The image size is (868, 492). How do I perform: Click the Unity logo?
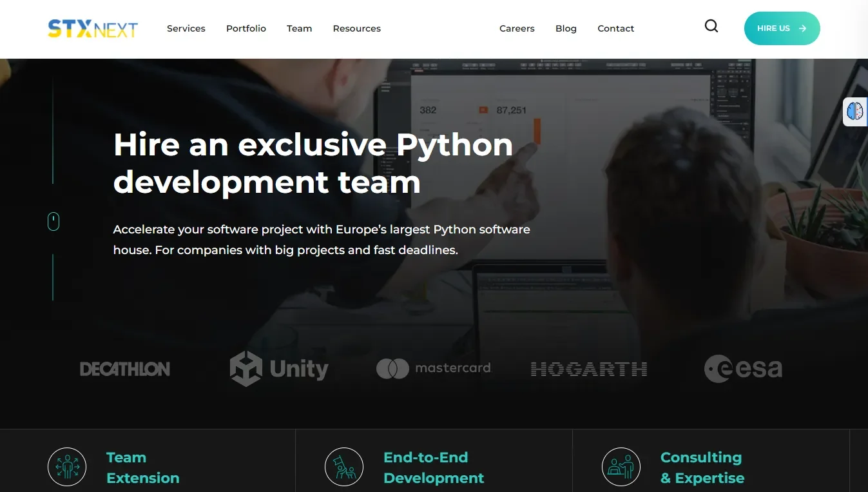pos(279,369)
